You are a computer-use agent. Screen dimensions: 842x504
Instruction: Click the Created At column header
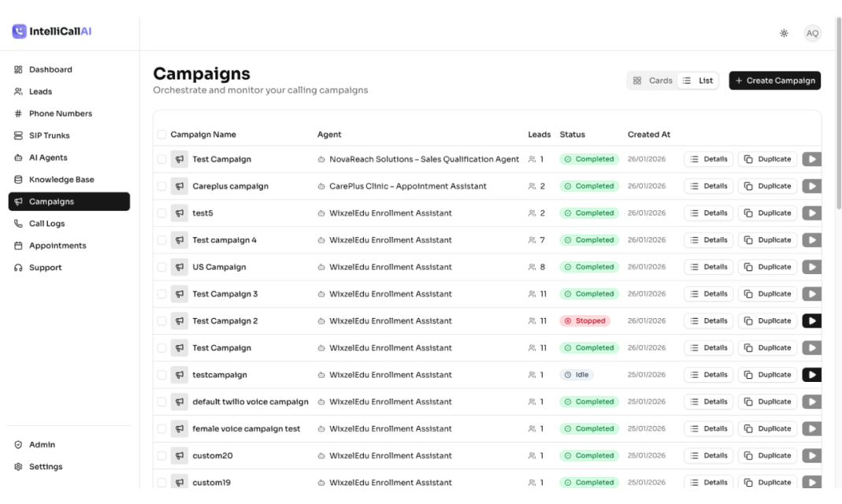coord(649,135)
